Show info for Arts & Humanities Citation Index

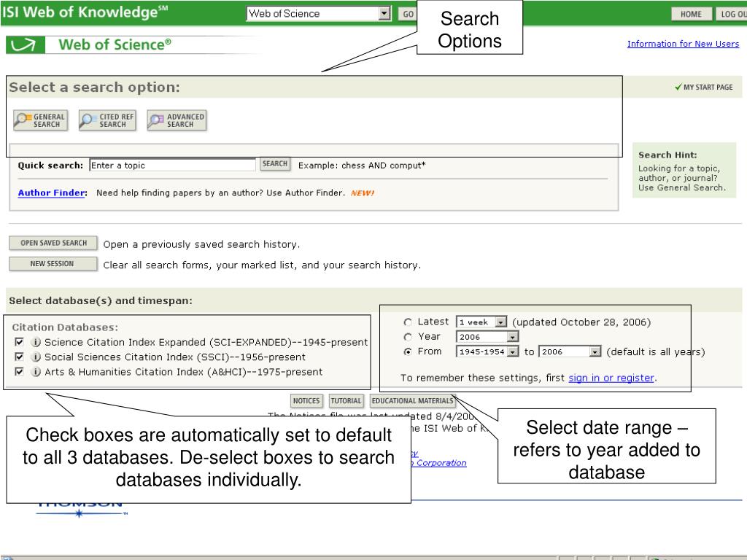click(36, 371)
